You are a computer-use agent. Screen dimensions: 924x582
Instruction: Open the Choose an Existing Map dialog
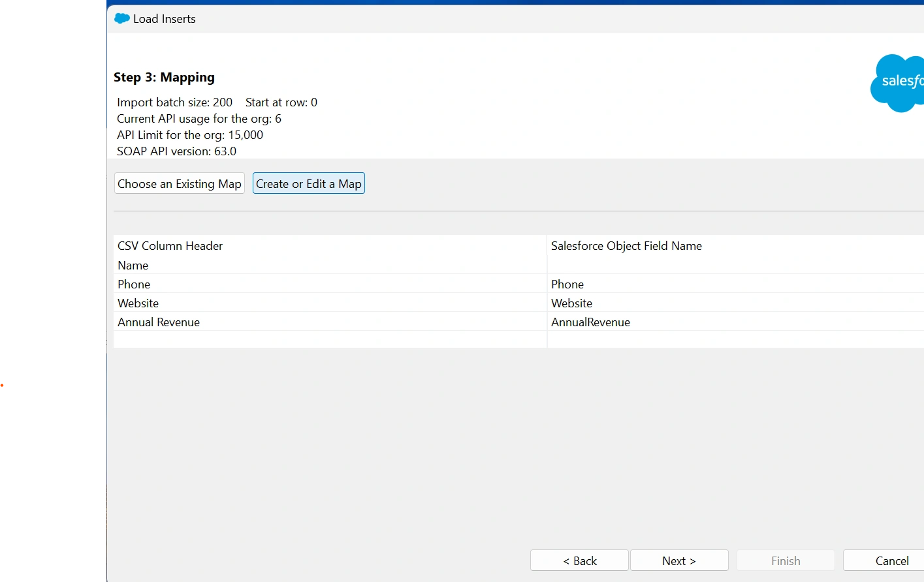click(179, 183)
